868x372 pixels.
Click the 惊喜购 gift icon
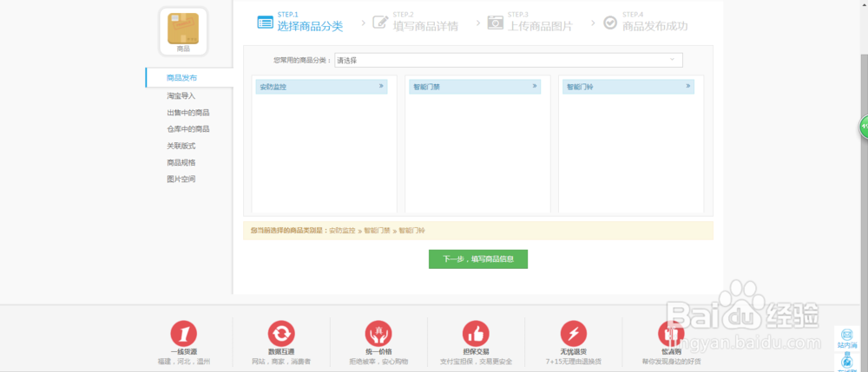671,334
